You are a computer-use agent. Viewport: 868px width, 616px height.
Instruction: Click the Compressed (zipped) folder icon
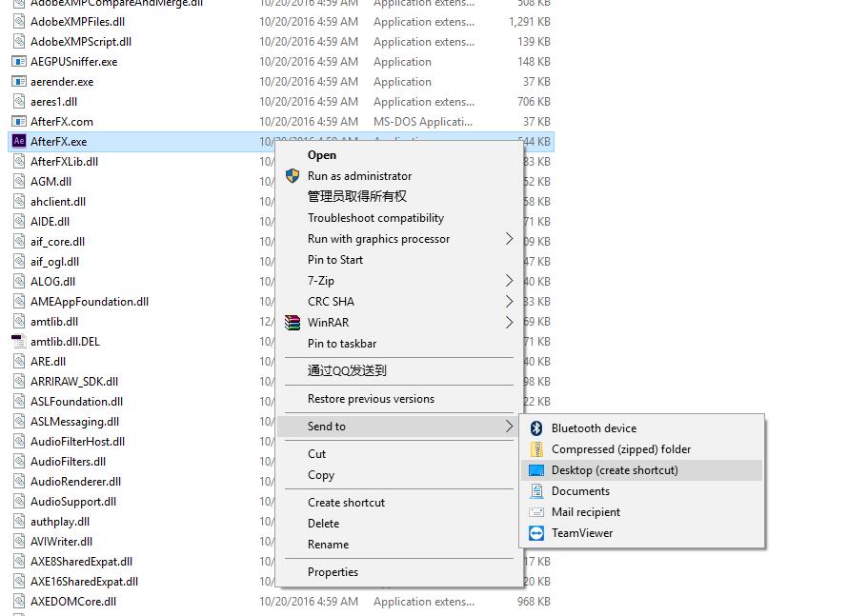(x=536, y=449)
